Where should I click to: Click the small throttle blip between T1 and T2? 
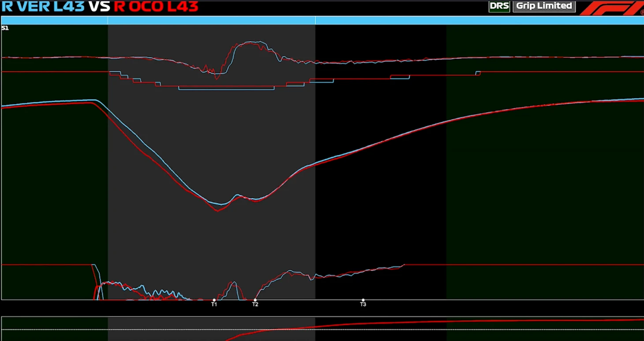coord(233,283)
